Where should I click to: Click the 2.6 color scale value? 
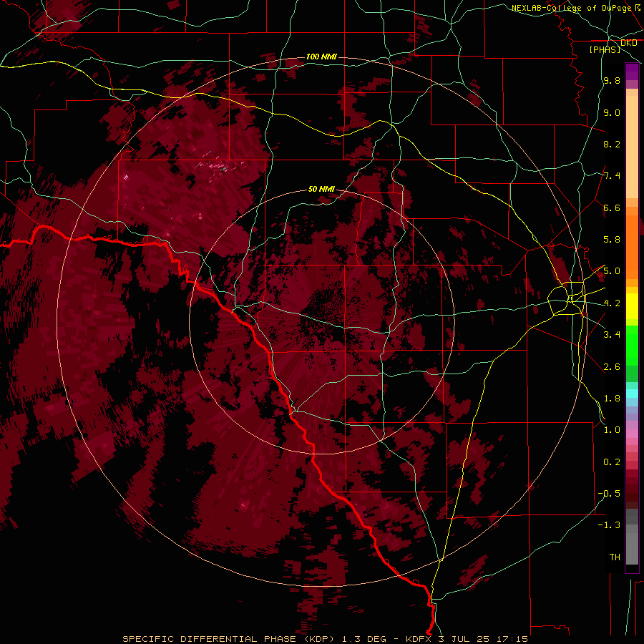[x=612, y=367]
